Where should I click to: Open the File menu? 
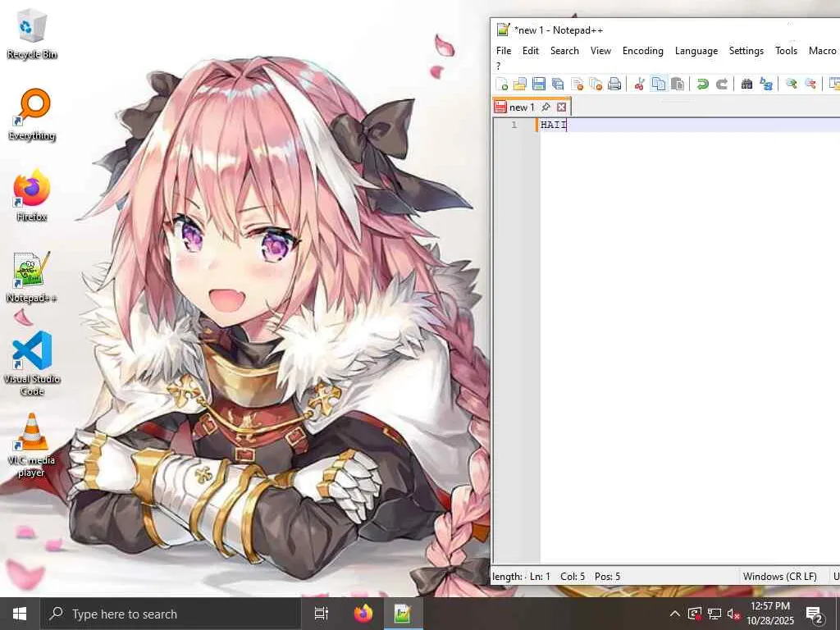click(x=504, y=50)
